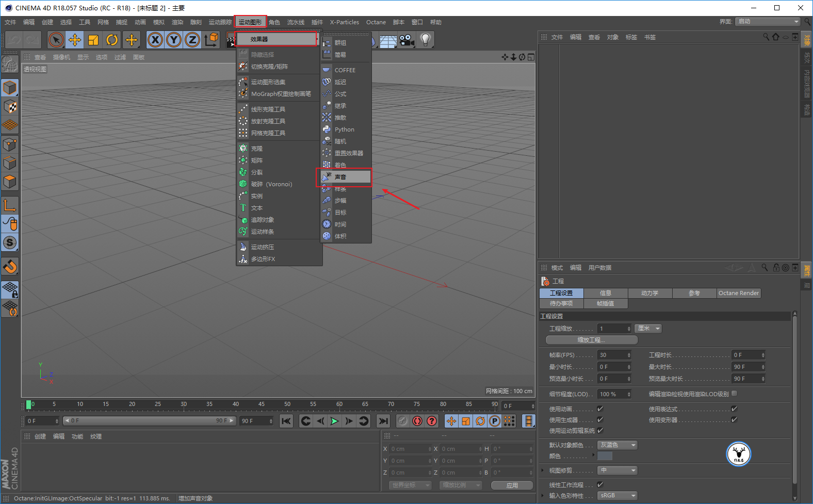Jump to start of animation

pyautogui.click(x=286, y=421)
